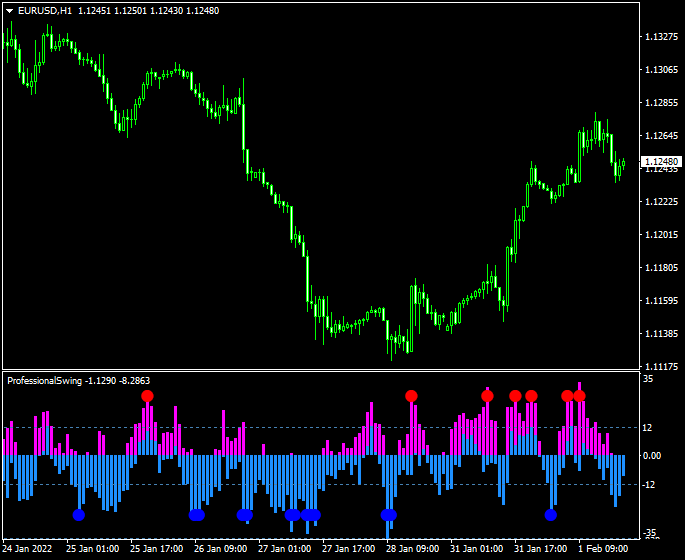Click the 1.12015 price axis label
The height and width of the screenshot is (560, 685).
coord(661,235)
